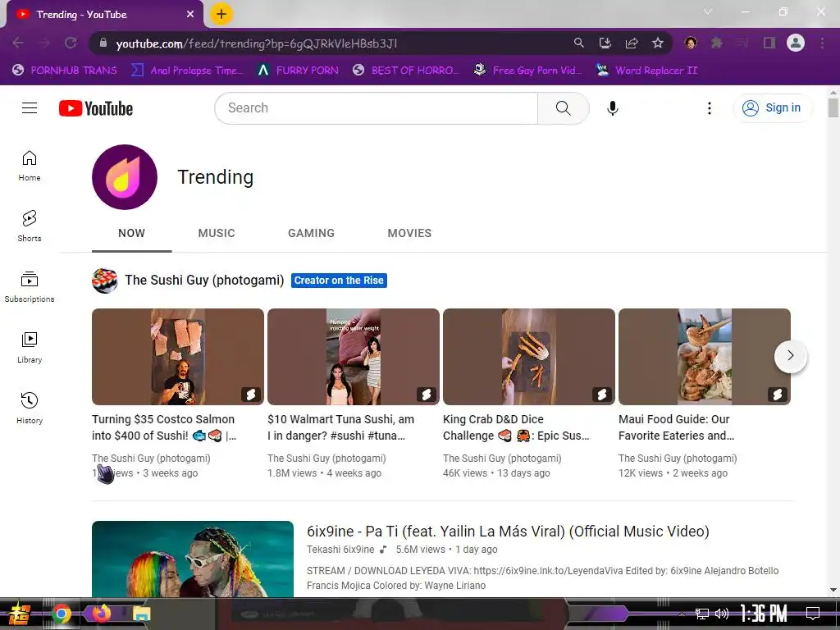Screen dimensions: 840x630
Task: Click the Start button in taskbar
Action: click(19, 614)
